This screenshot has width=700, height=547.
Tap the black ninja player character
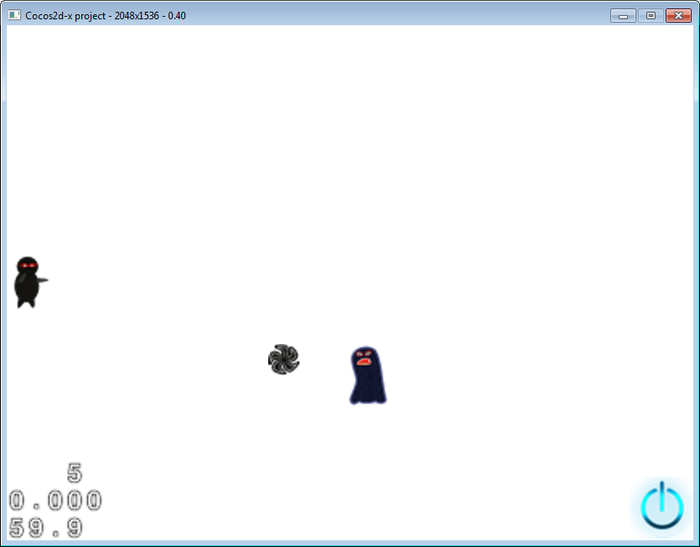pos(30,282)
